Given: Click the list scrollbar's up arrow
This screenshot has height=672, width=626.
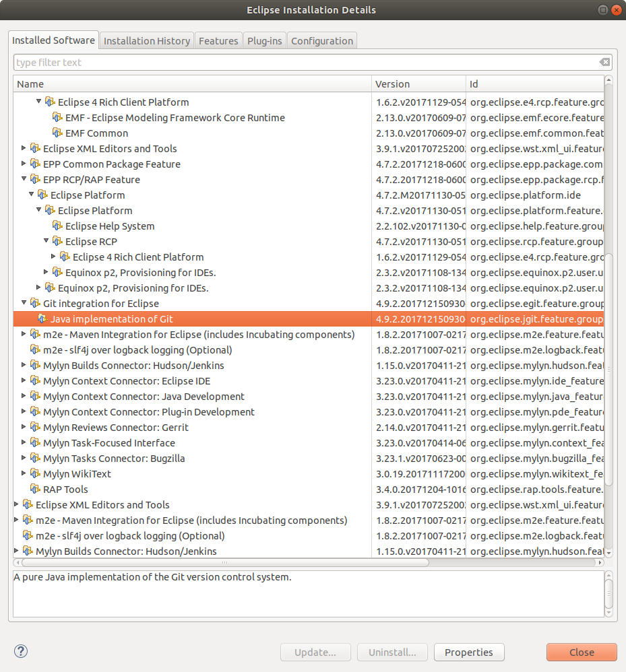Looking at the screenshot, I should (608, 80).
